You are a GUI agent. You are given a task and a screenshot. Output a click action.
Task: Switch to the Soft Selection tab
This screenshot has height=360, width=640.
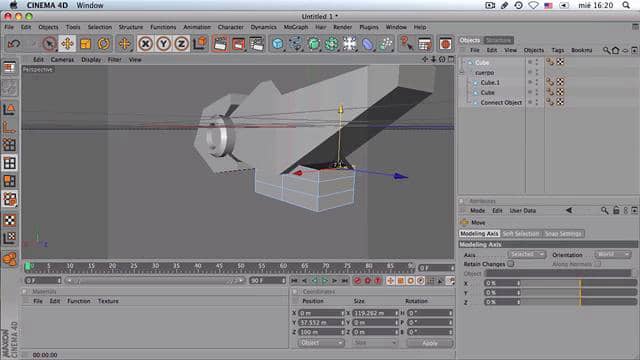(x=521, y=233)
